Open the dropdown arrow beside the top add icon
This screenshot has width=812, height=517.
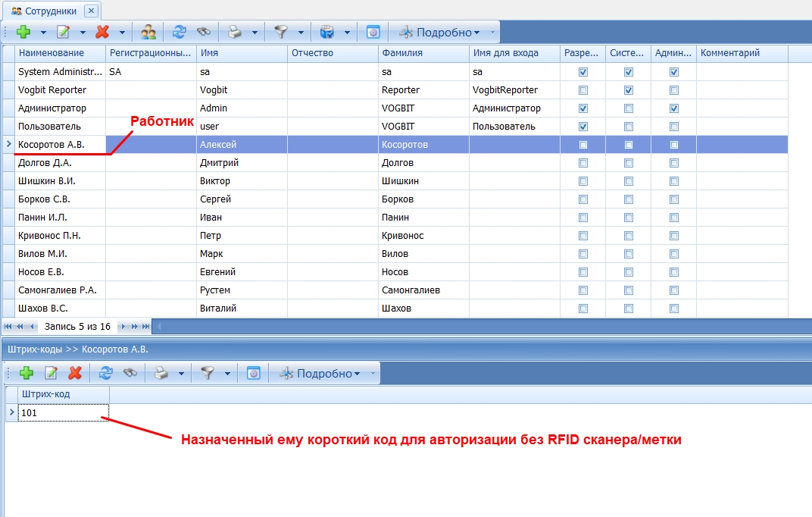tap(43, 33)
